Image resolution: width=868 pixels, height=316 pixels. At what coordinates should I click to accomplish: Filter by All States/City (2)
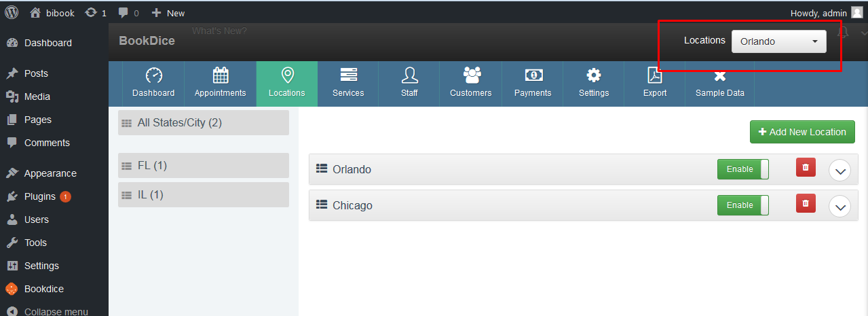pyautogui.click(x=204, y=123)
